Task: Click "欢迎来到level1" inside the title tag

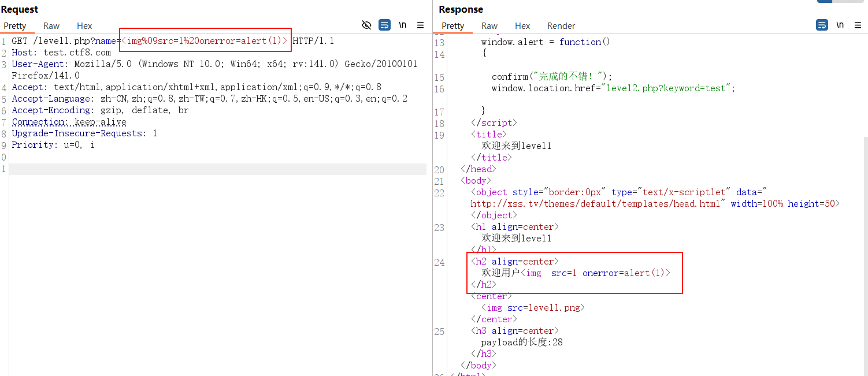Action: [517, 146]
